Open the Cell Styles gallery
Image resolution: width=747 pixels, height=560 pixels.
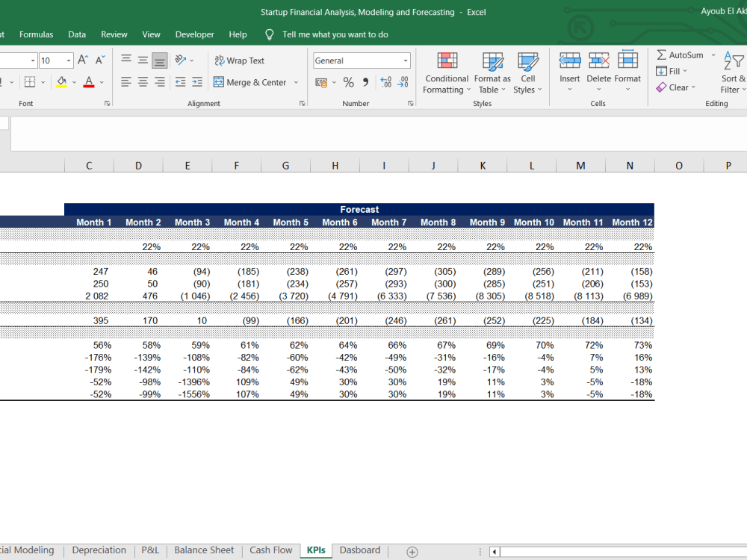click(528, 72)
